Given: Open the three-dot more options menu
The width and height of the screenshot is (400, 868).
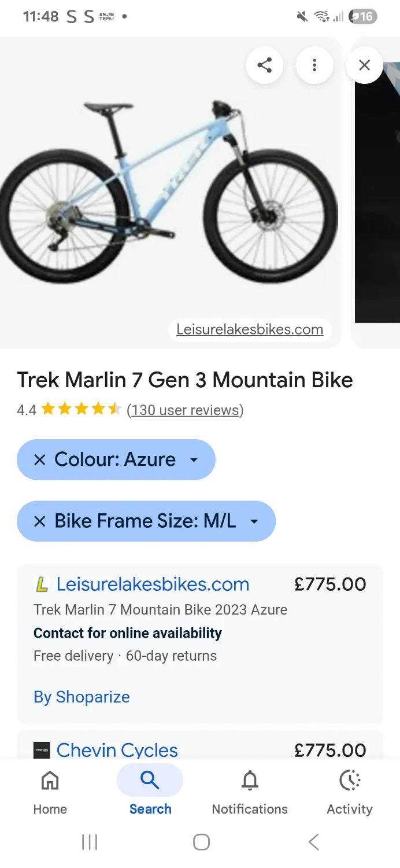Looking at the screenshot, I should (314, 65).
